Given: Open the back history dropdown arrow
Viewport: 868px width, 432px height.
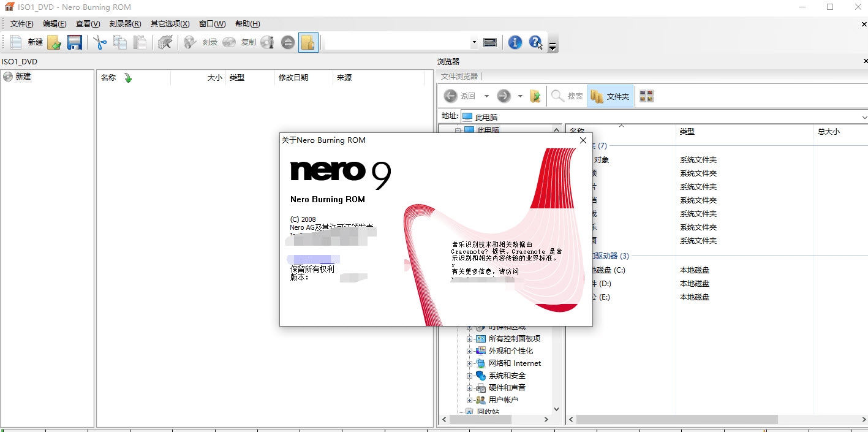Looking at the screenshot, I should 486,96.
